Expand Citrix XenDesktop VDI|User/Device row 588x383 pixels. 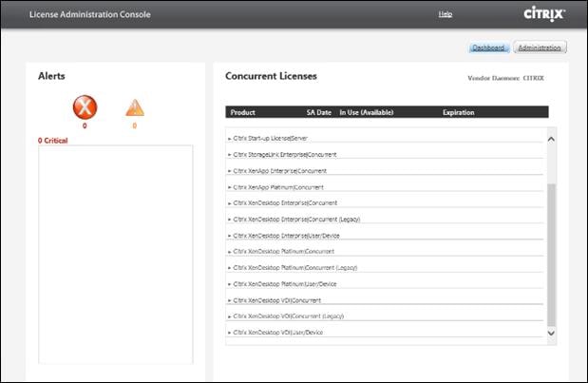coord(385,333)
